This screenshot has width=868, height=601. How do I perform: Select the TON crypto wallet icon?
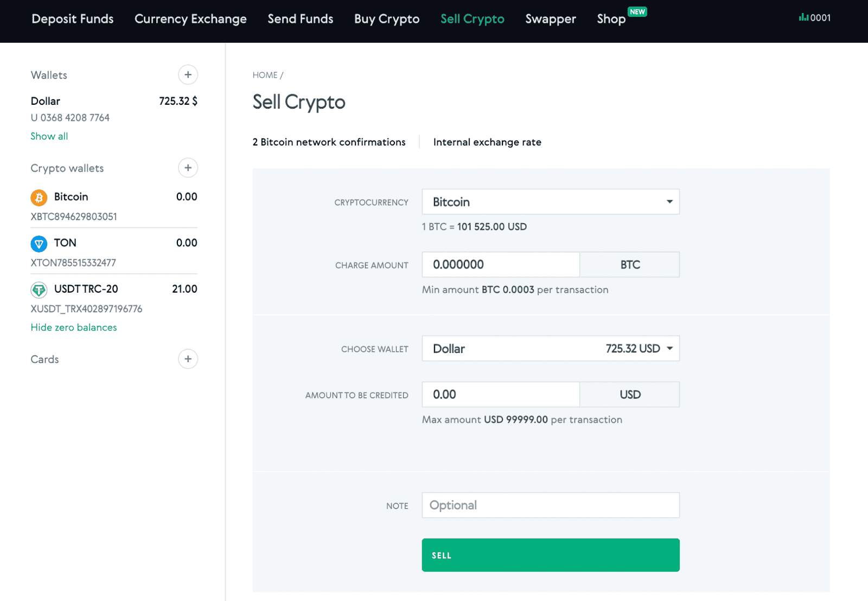pyautogui.click(x=38, y=244)
